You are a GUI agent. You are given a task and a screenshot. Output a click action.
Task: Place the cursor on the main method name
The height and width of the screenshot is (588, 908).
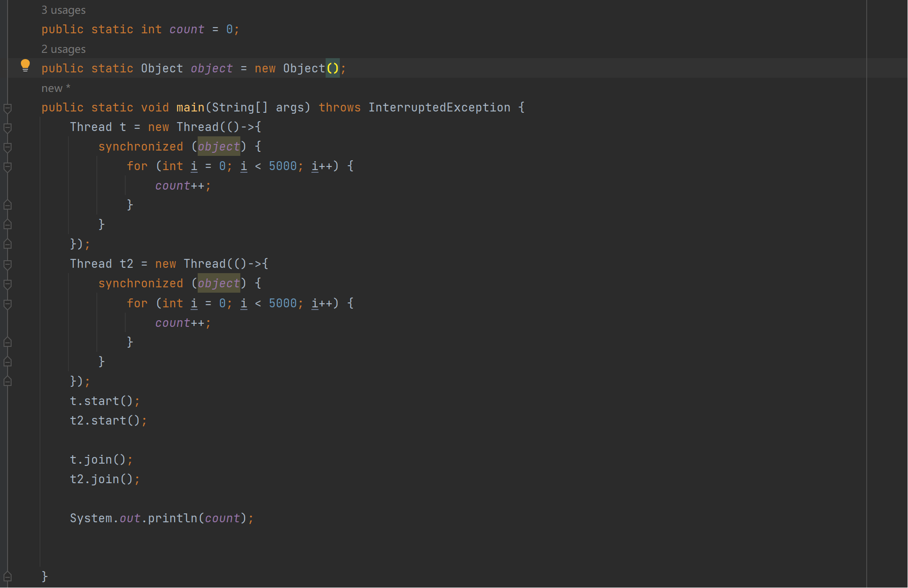click(190, 107)
